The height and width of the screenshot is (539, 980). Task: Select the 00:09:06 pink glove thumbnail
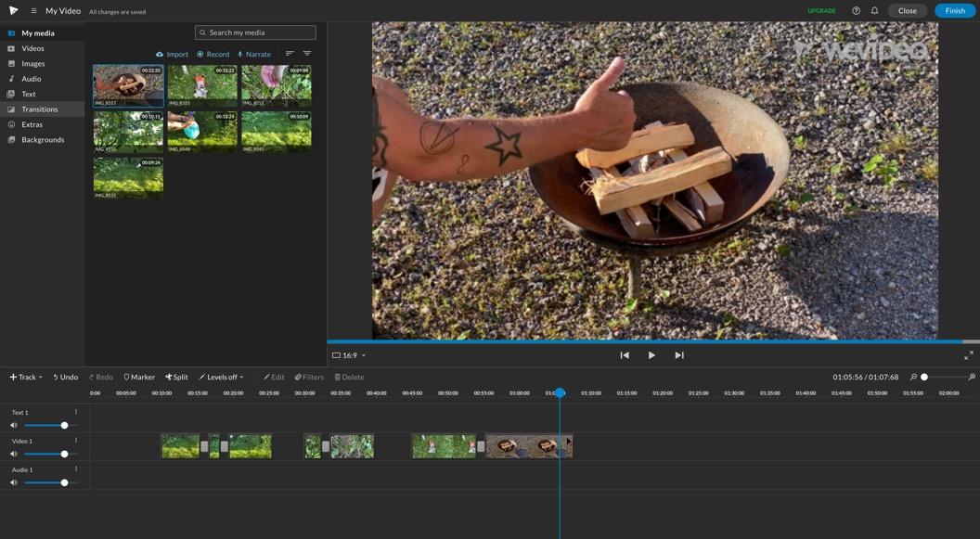pyautogui.click(x=277, y=85)
